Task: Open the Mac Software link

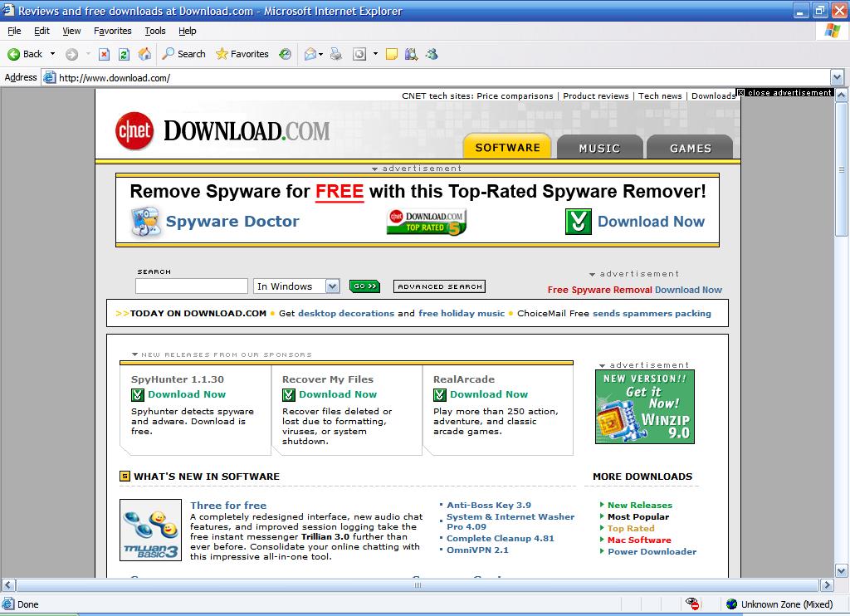Action: tap(639, 540)
